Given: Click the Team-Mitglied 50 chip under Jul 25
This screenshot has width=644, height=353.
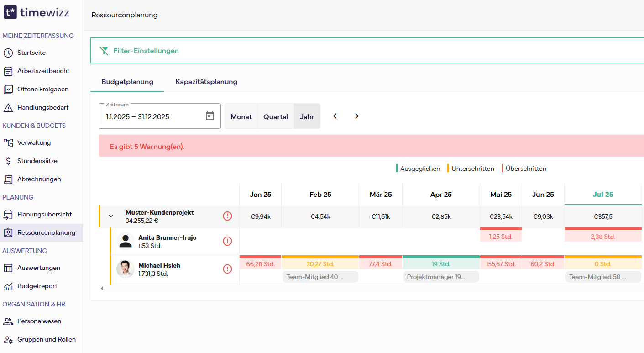Looking at the screenshot, I should [603, 277].
